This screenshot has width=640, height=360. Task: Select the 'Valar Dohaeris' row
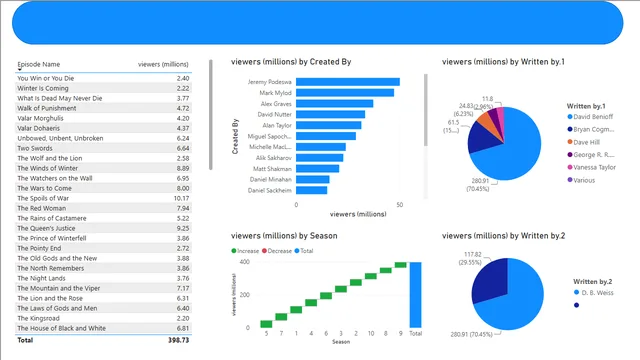tap(103, 128)
